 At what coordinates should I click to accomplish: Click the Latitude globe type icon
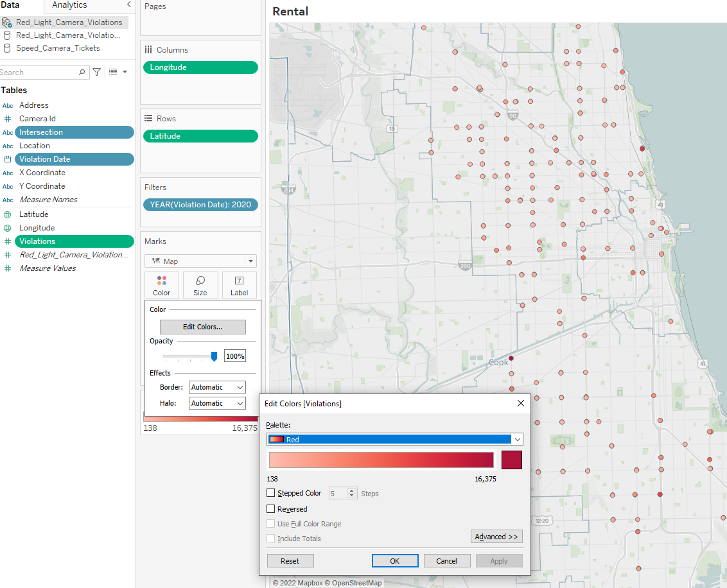pyautogui.click(x=8, y=214)
